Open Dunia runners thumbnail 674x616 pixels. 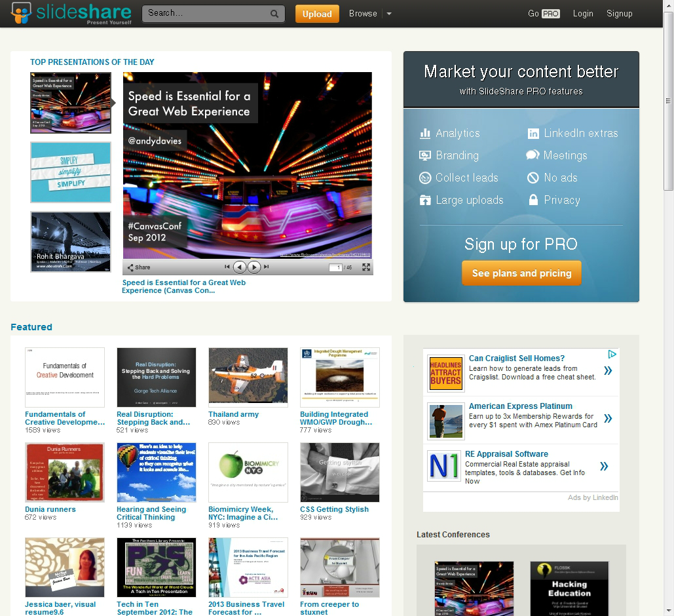click(65, 472)
